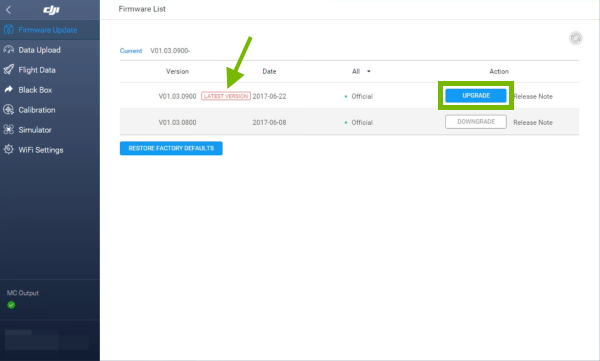Downgrade to firmware V01.03.0800
The width and height of the screenshot is (600, 361).
coord(476,122)
